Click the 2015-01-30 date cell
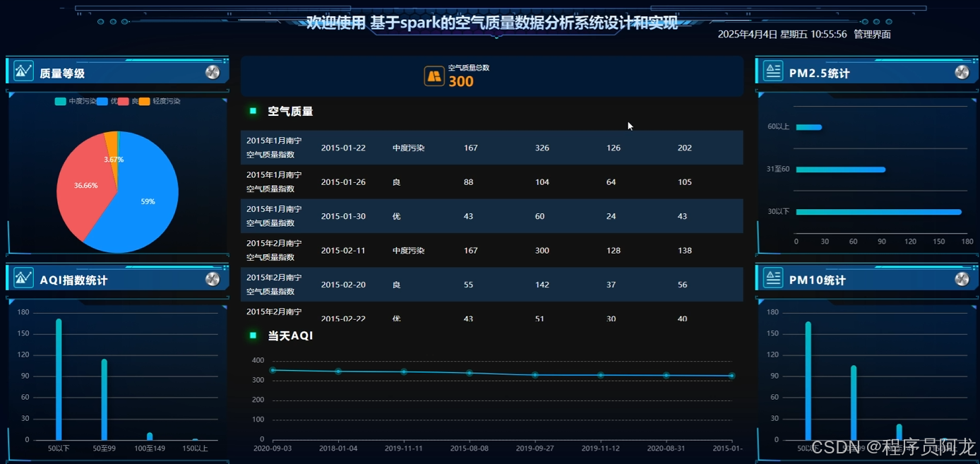The height and width of the screenshot is (464, 980). click(343, 216)
